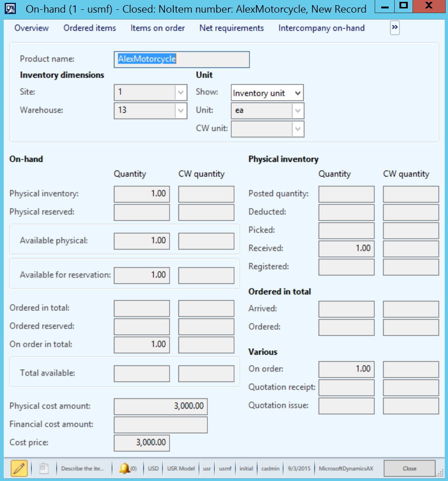Click the usmf company status bar entry
This screenshot has width=448, height=481.
tap(225, 468)
